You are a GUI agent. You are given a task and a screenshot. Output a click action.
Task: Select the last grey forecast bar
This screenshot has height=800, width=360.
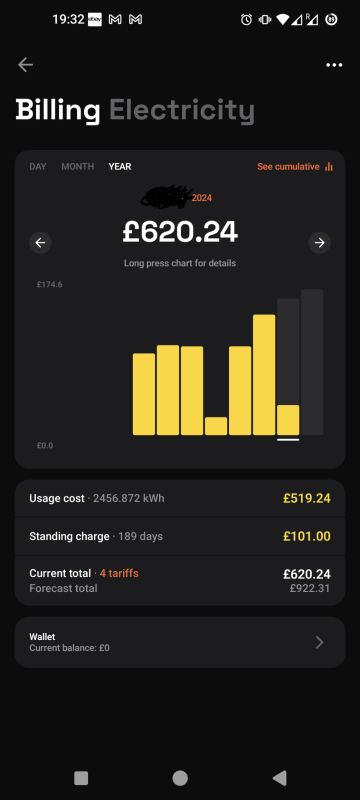[312, 362]
